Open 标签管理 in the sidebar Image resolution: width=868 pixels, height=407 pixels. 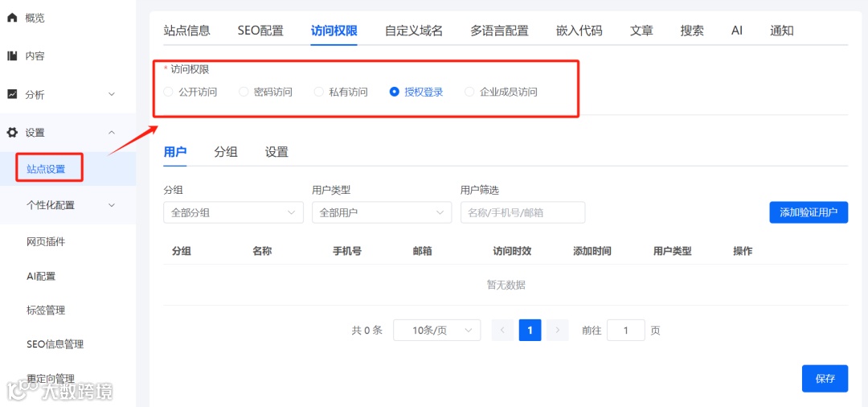tap(46, 310)
